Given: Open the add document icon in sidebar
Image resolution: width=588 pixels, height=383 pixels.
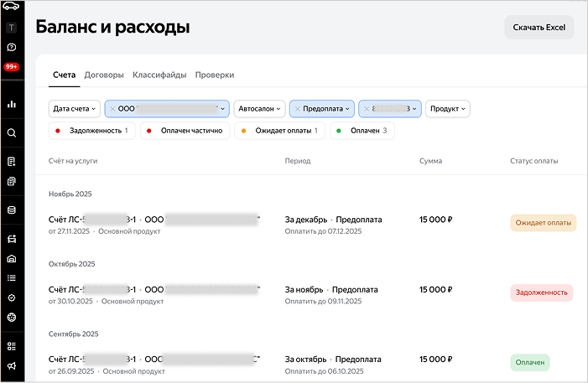Looking at the screenshot, I should pyautogui.click(x=12, y=162).
